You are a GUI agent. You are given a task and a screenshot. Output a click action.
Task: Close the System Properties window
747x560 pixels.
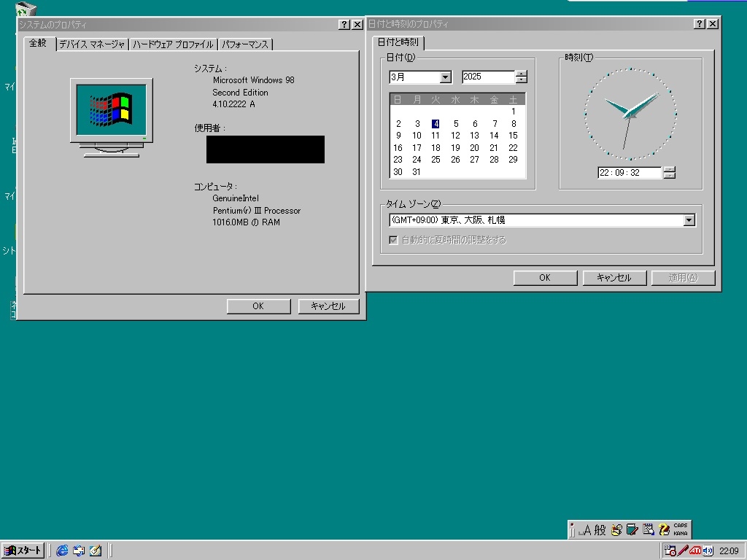(357, 25)
